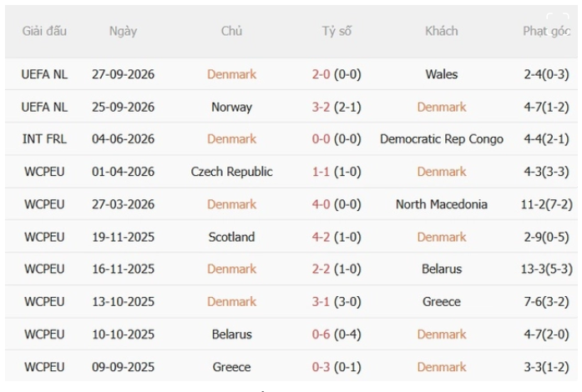This screenshot has width=582, height=392.
Task: Open the Denmark link in the Wales match row
Action: click(x=231, y=74)
